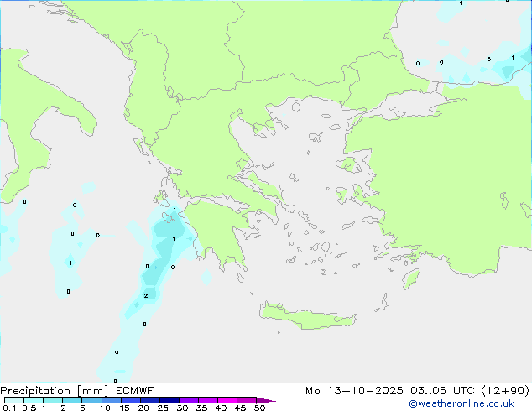Choose the 40–45 mm magenta legend swatch
This screenshot has height=411, width=532.
click(227, 400)
